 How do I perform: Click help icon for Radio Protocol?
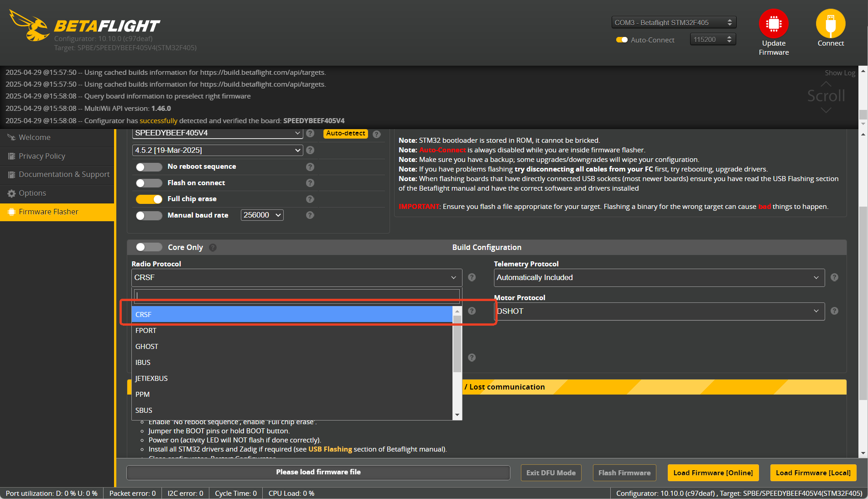[x=472, y=277]
